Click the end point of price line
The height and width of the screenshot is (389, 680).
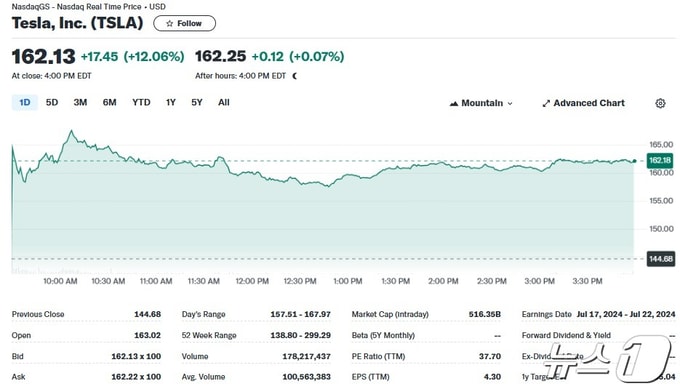coord(634,161)
